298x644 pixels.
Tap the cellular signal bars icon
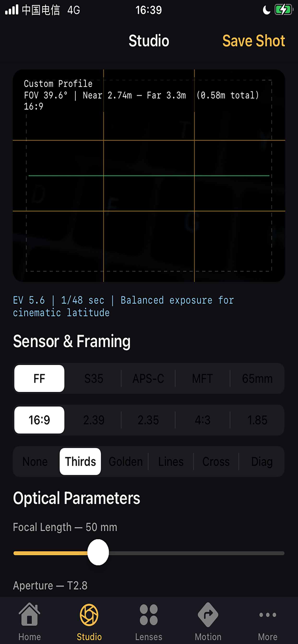click(12, 10)
